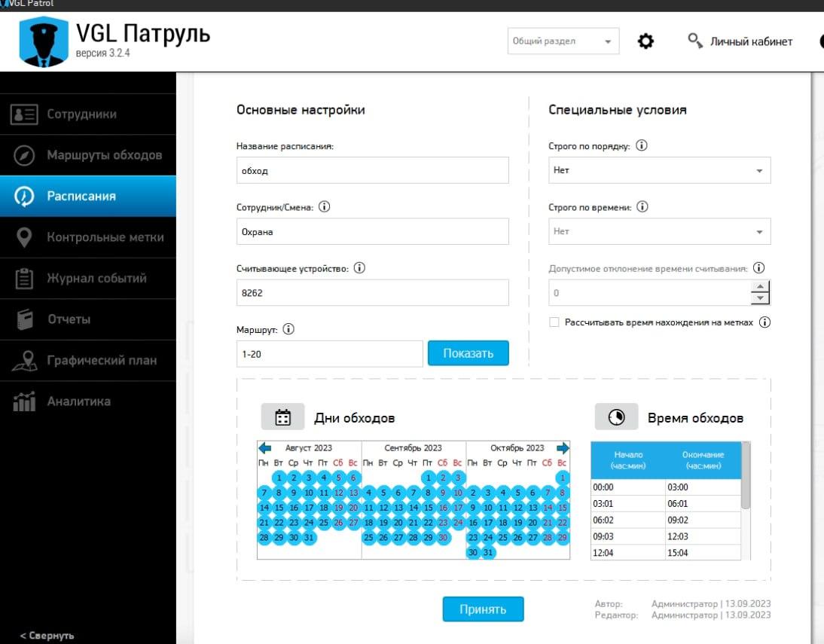Image resolution: width=824 pixels, height=644 pixels.
Task: Open Контрольные метки section
Action: click(88, 237)
